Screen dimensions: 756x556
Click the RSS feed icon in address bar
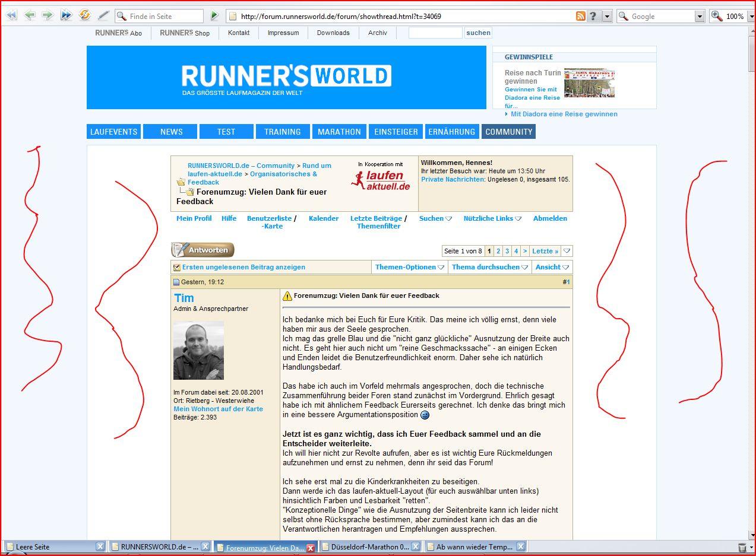581,16
